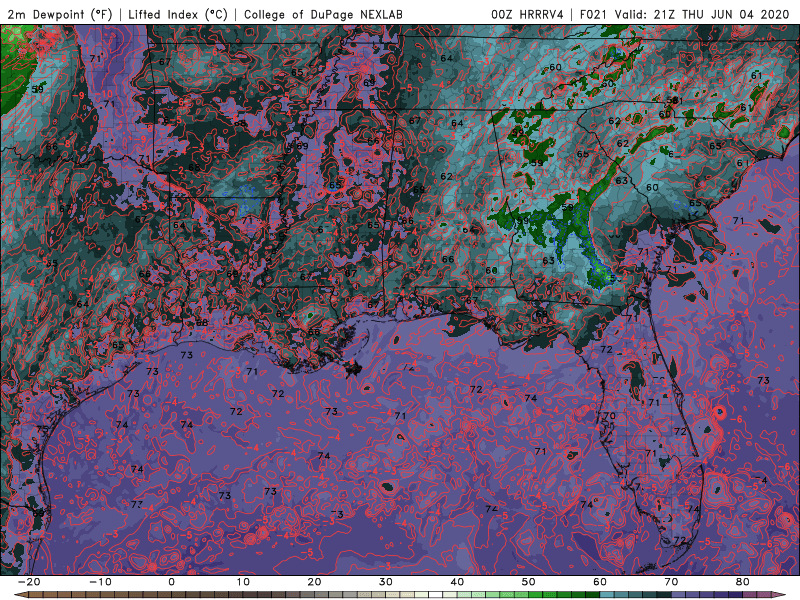
Task: Click the '40' colorbar scale label
Action: pos(457,582)
